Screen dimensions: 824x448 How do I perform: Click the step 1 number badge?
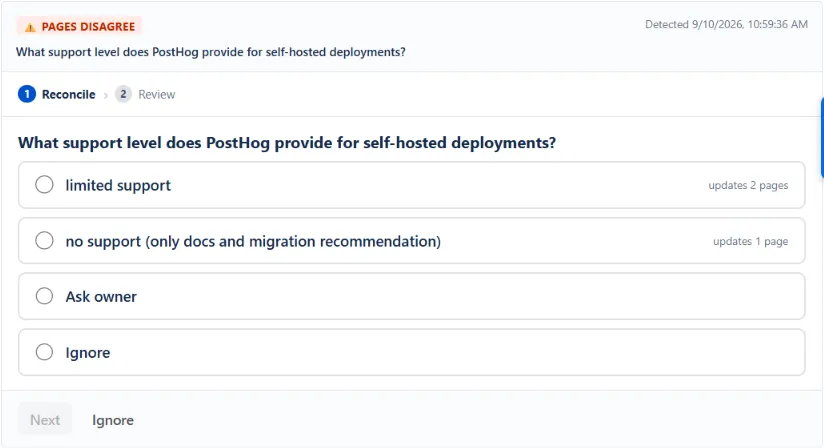tap(27, 94)
